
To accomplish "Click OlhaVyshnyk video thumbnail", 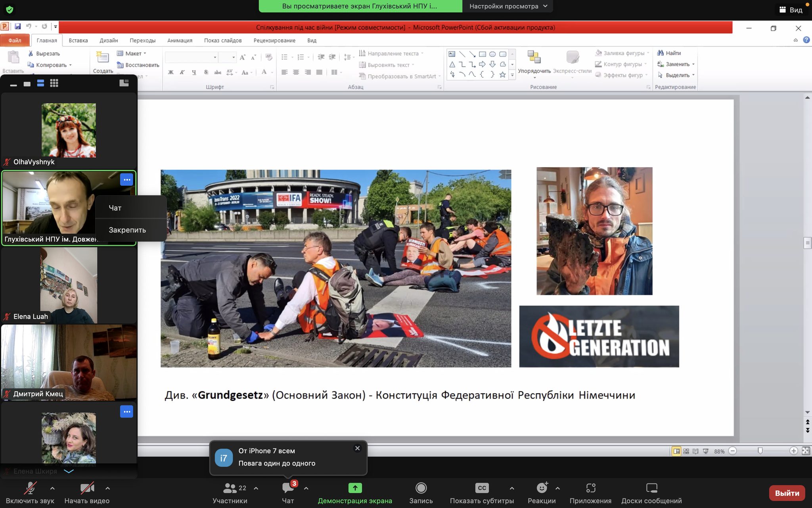I will (69, 130).
